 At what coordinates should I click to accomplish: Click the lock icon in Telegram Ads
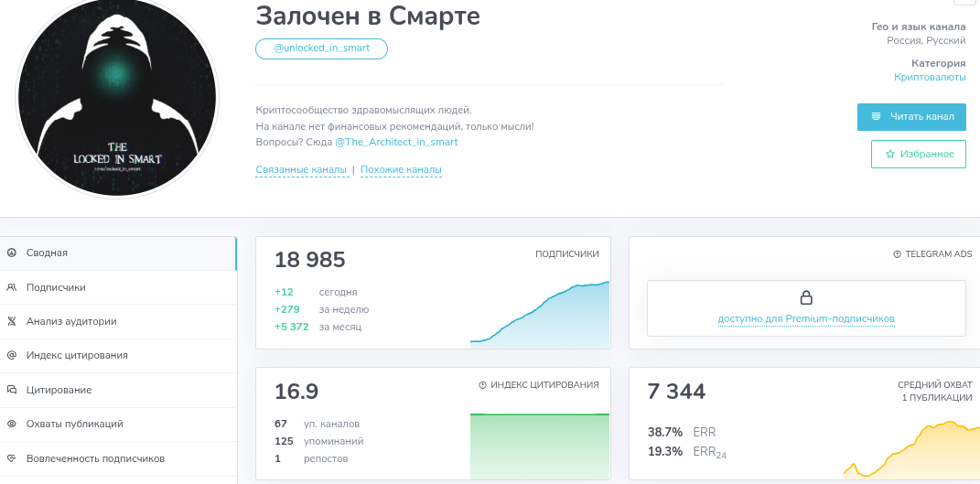pos(806,297)
